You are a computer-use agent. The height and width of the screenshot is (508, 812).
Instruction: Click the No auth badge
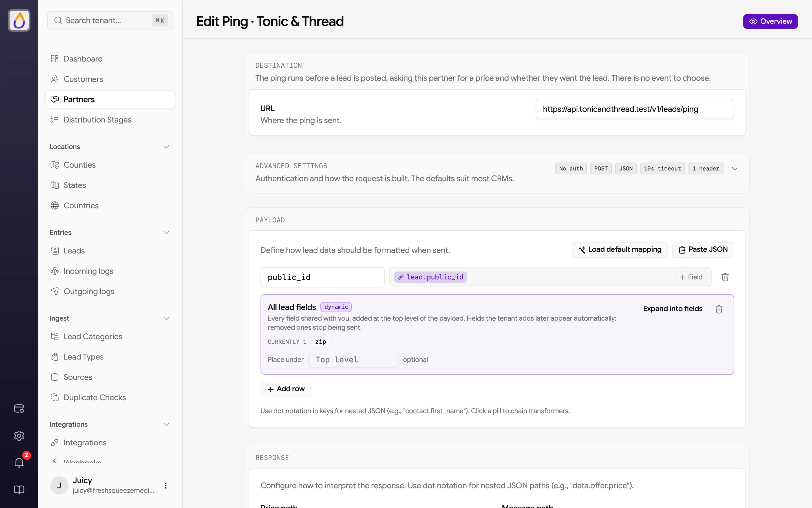(x=571, y=169)
